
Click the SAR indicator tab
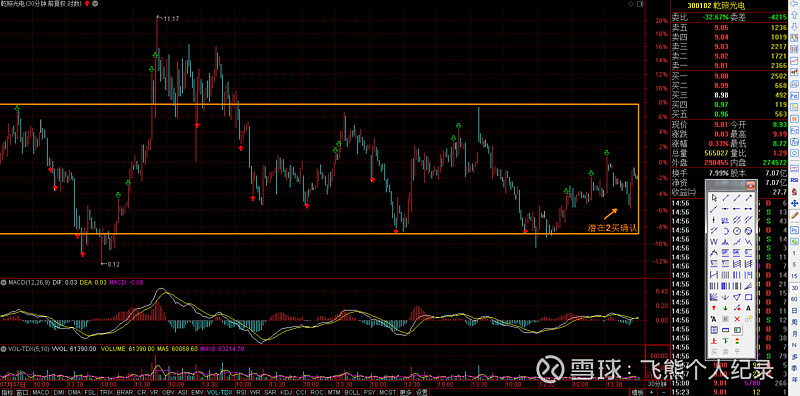pyautogui.click(x=271, y=392)
